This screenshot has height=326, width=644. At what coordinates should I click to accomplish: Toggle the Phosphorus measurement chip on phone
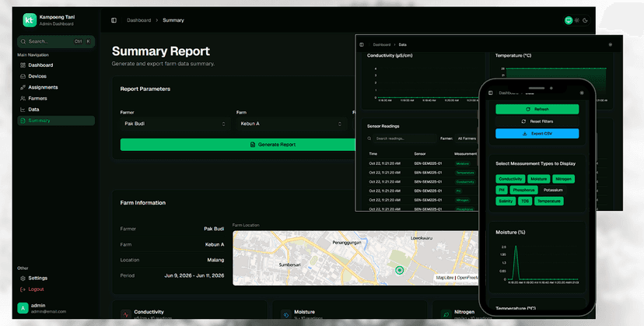click(x=523, y=190)
